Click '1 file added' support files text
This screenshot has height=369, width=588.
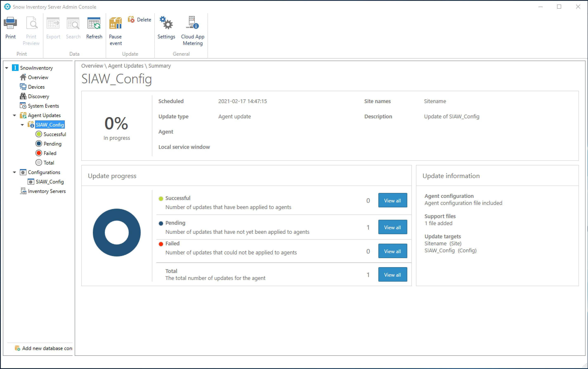coord(438,223)
